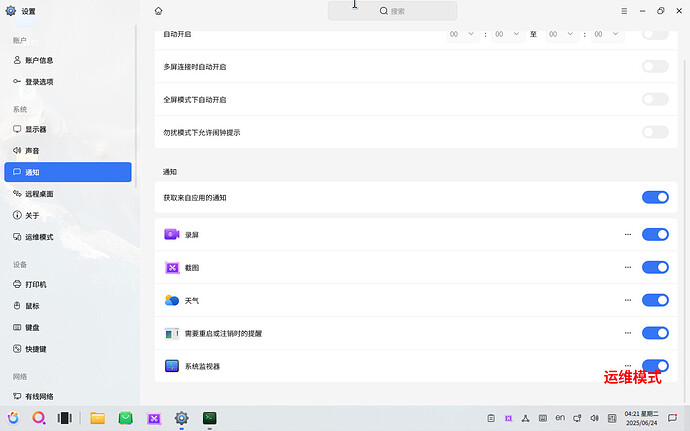The width and height of the screenshot is (690, 431).
Task: Open on-screen keyboard tray icon
Action: [x=543, y=418]
